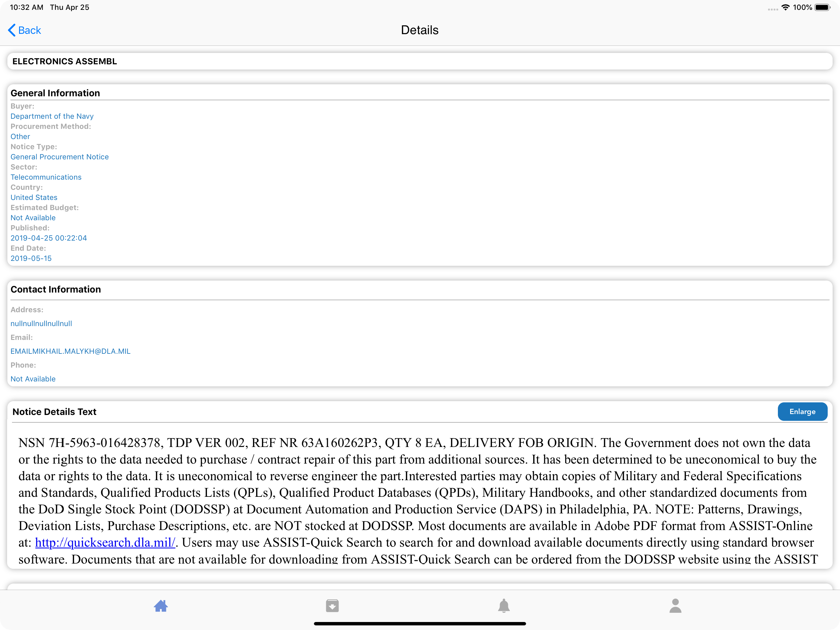Tap the notice text starting with NSN 7H-5963-016428378

tap(418, 501)
